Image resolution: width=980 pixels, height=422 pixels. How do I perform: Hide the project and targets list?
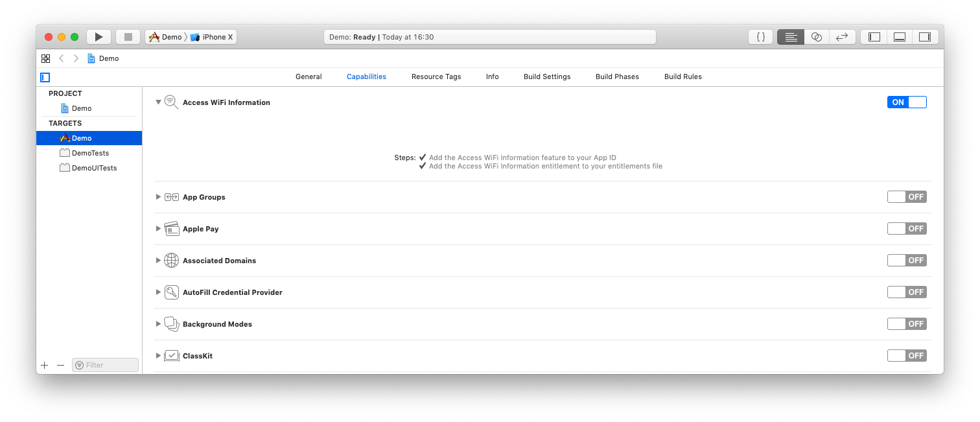tap(45, 77)
